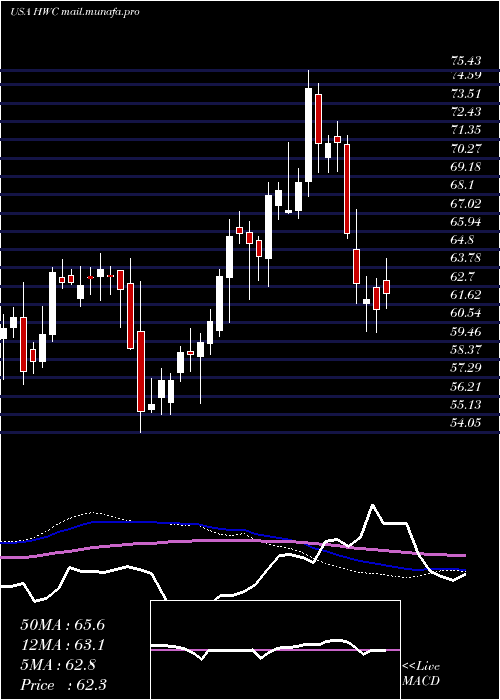The image size is (500, 700).
Task: Click the 71.35 price axis label
Action: click(x=466, y=130)
